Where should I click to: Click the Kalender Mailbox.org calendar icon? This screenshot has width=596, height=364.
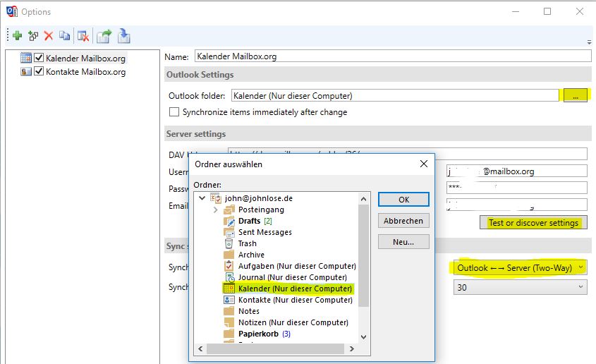pos(26,58)
